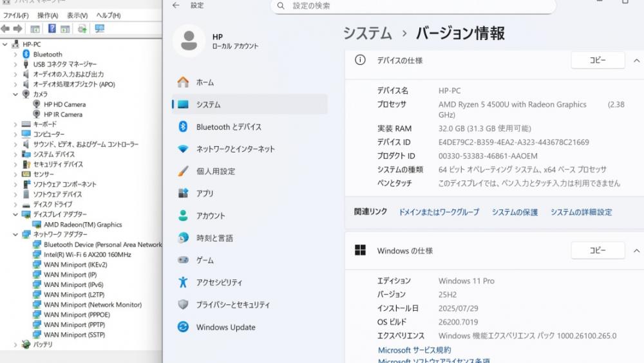Expand the バッテリ category

point(15,344)
